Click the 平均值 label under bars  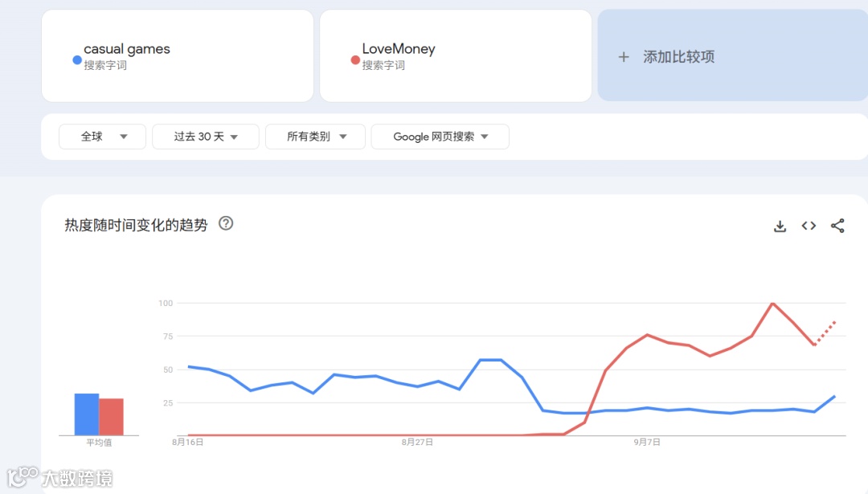point(99,443)
